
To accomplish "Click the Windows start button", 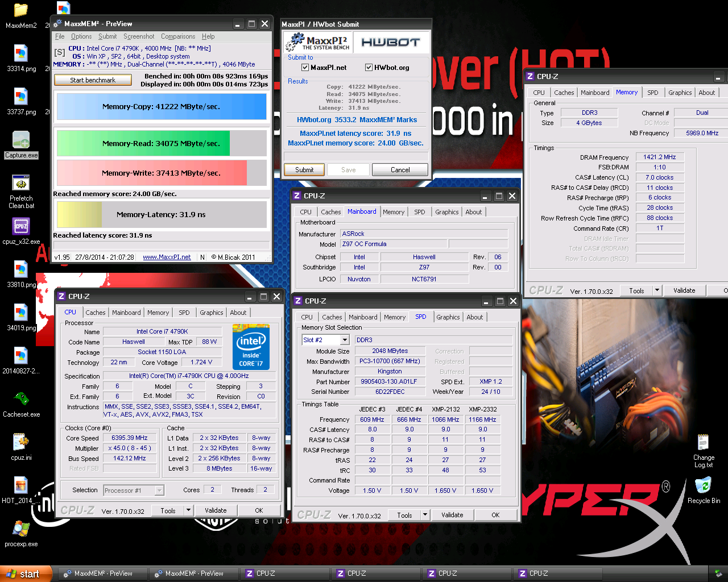I will (x=26, y=573).
